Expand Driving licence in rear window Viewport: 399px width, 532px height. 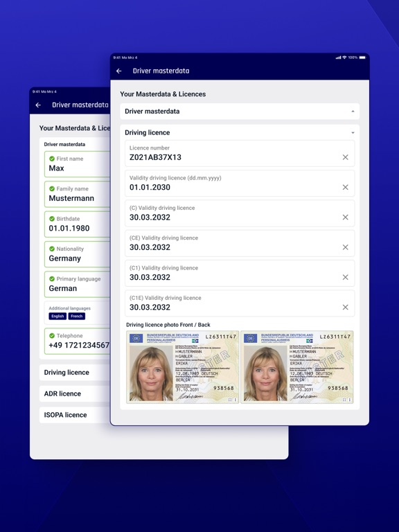point(75,373)
